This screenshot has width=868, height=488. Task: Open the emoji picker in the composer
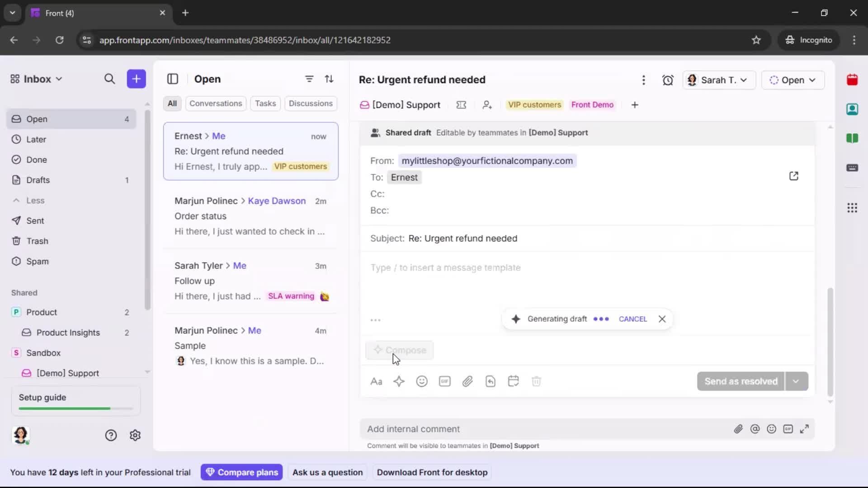[x=422, y=381]
